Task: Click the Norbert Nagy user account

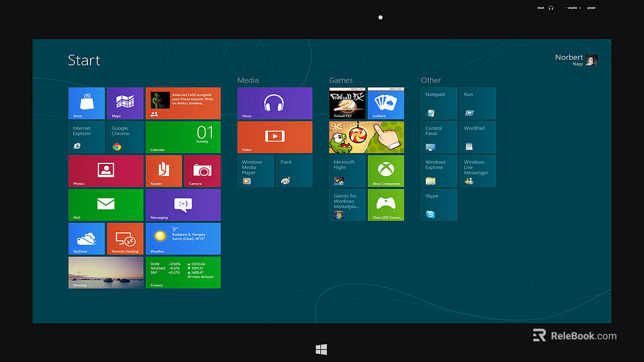Action: (x=576, y=60)
